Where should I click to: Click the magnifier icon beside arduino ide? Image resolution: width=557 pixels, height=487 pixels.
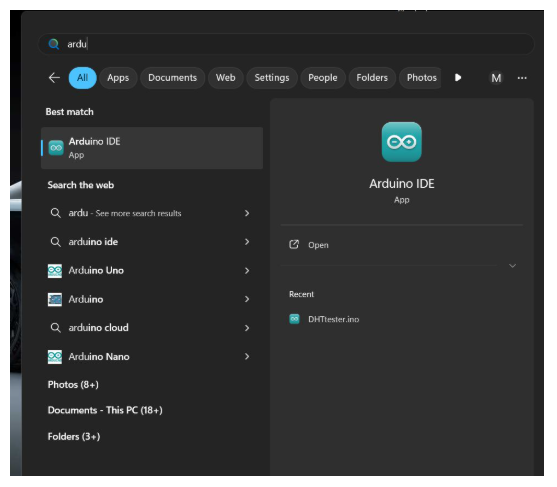55,242
